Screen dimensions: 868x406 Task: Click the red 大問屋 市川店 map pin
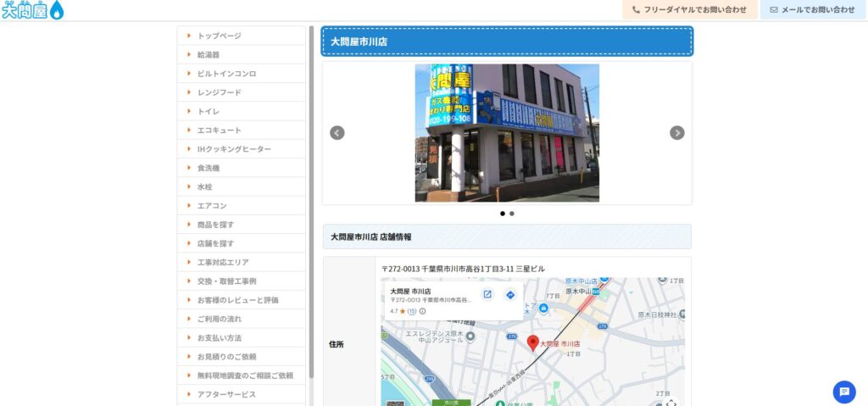533,342
